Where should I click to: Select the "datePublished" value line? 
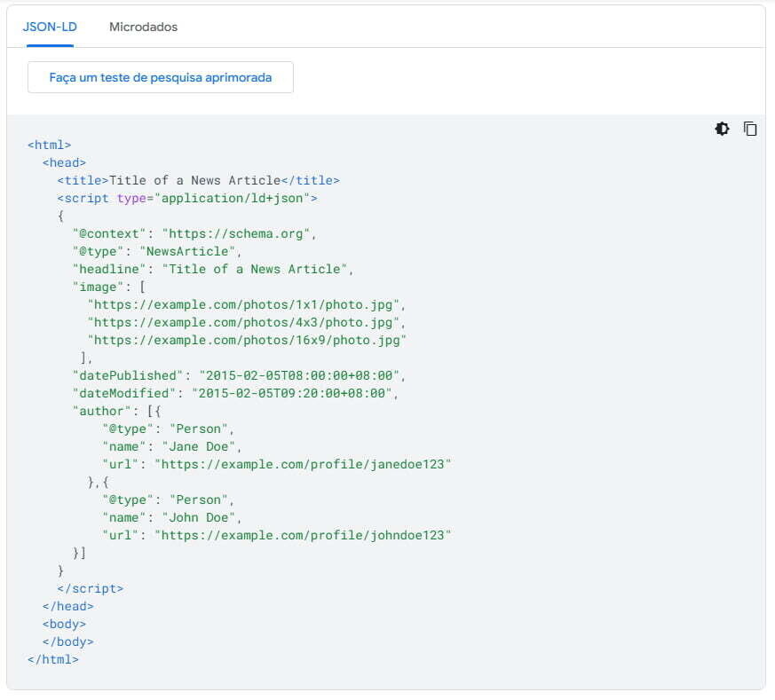(x=239, y=376)
